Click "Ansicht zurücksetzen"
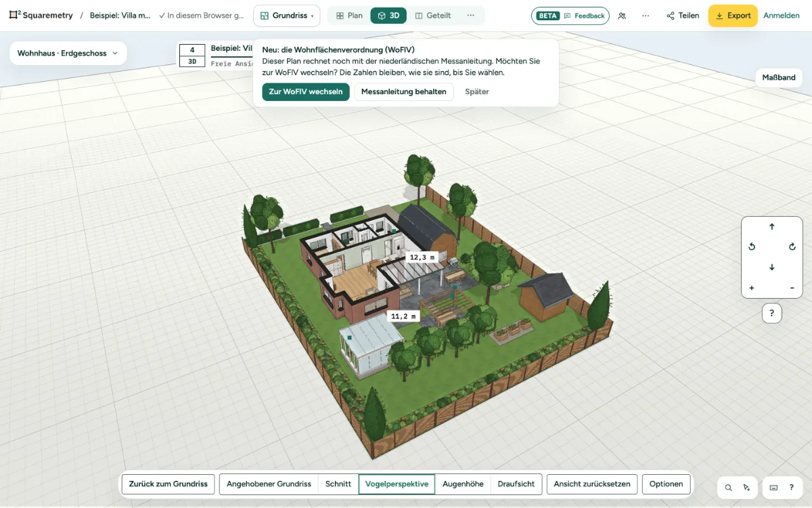Screen dimensions: 812x508 pos(592,484)
